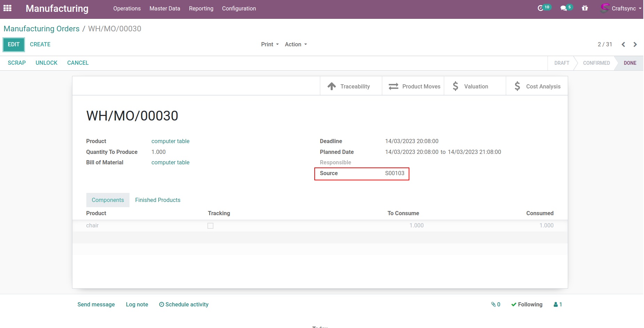Toggle the Following subscription status
The height and width of the screenshot is (328, 644).
tap(527, 304)
